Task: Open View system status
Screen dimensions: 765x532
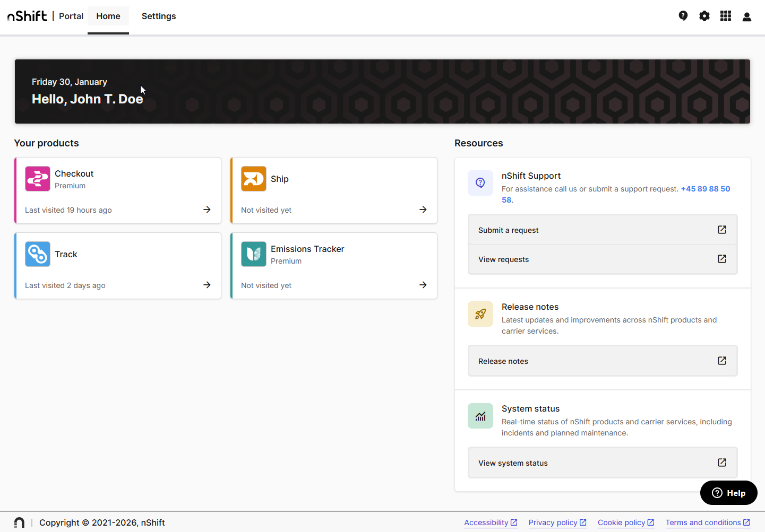Action: point(603,463)
